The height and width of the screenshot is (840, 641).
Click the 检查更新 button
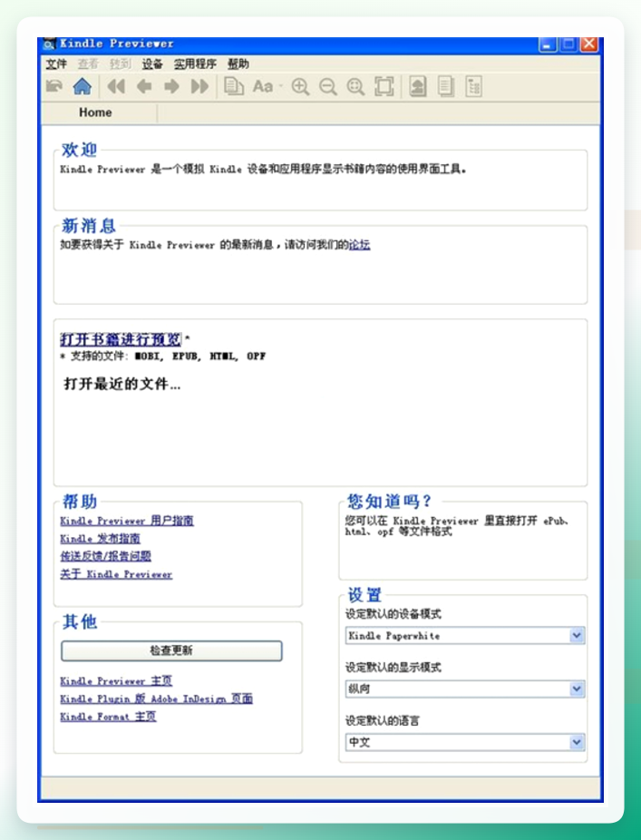pos(171,650)
